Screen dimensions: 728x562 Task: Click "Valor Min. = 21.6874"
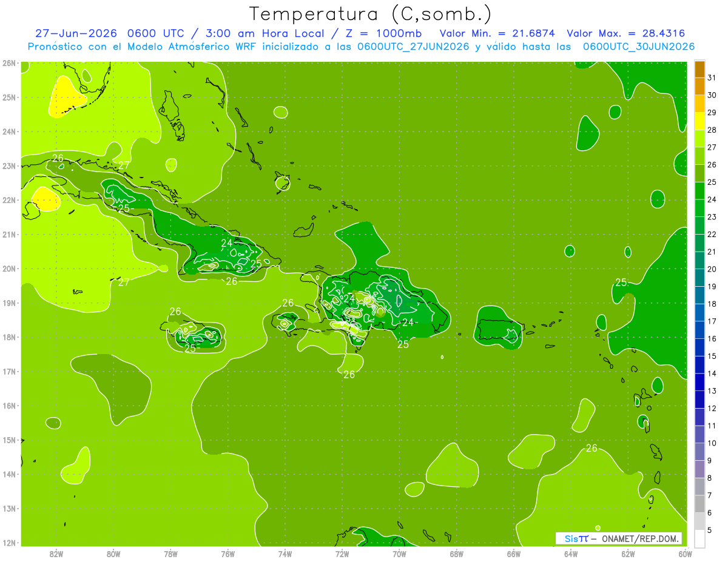(x=497, y=33)
